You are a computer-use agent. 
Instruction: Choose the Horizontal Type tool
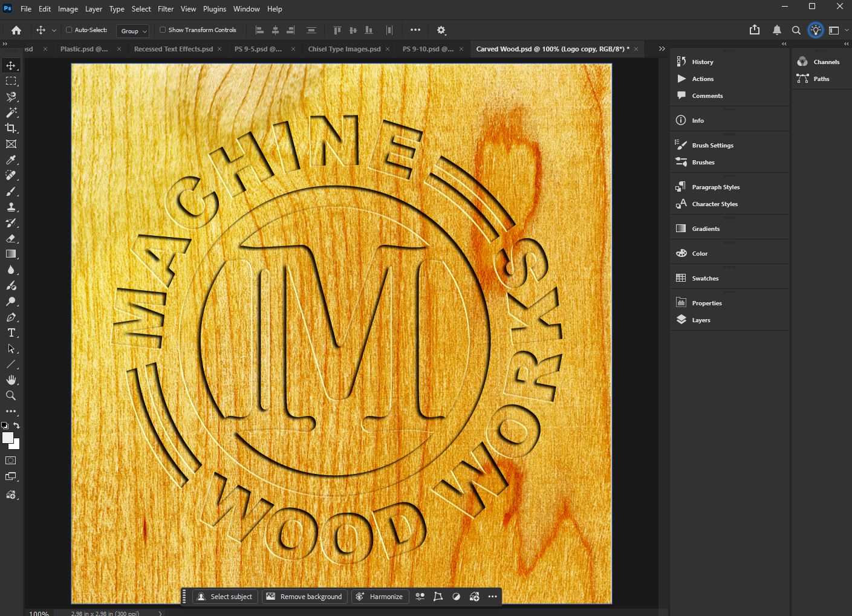click(11, 333)
